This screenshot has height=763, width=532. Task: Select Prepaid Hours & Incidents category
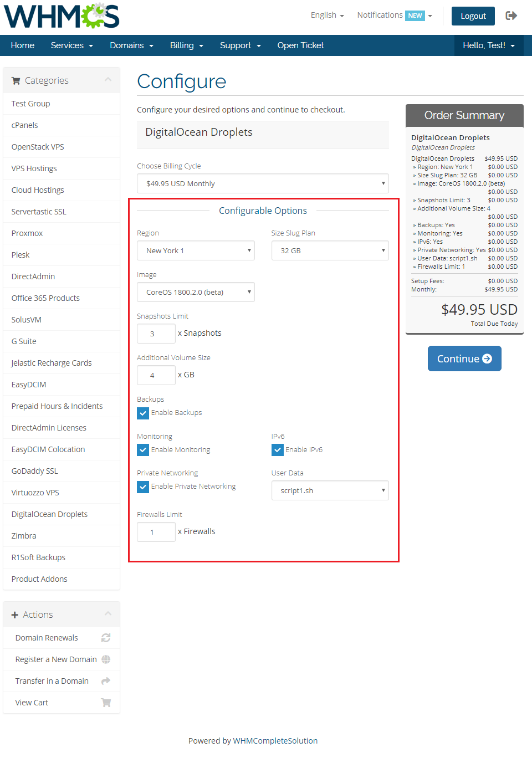click(x=62, y=406)
